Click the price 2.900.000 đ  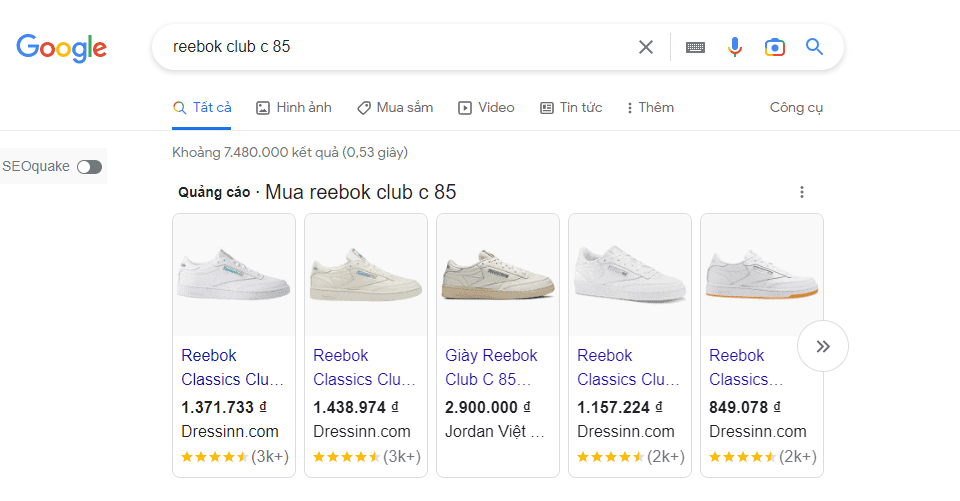pos(488,407)
